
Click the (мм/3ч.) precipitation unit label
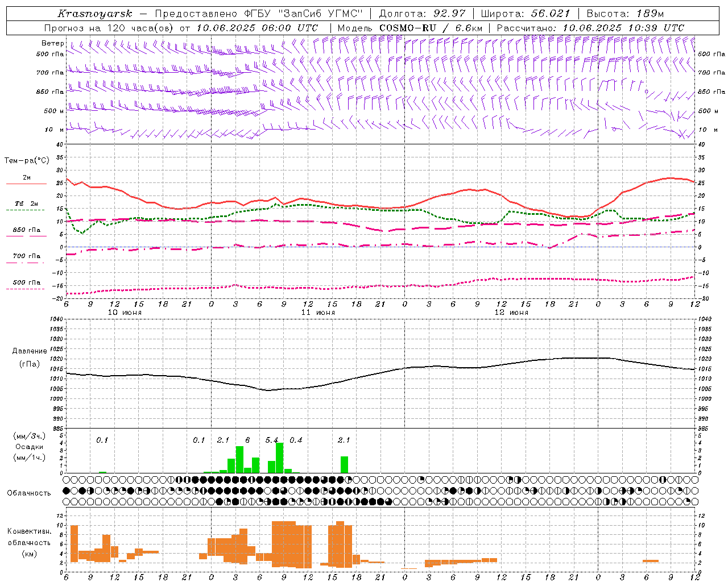30,436
